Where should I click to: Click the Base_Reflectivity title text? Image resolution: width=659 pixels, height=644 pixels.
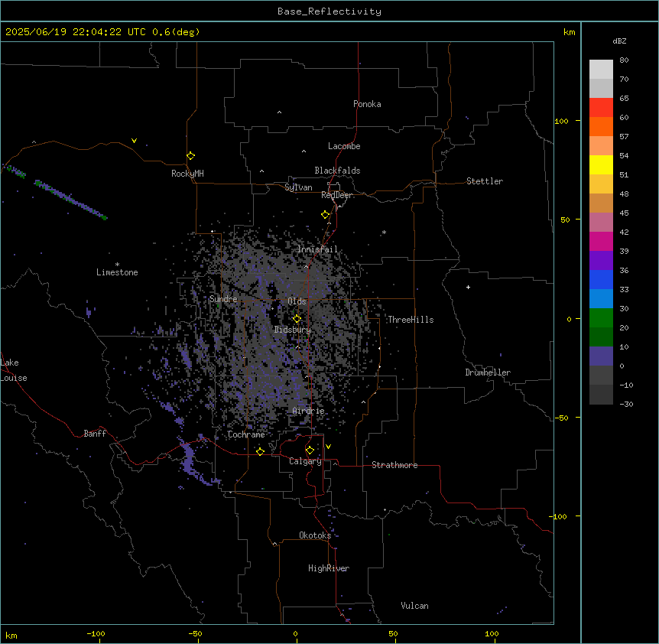point(329,11)
